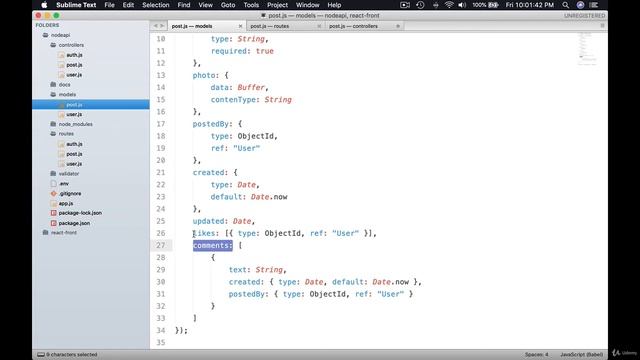Open the Notification Center icon
The width and height of the screenshot is (640, 360).
(x=594, y=5)
